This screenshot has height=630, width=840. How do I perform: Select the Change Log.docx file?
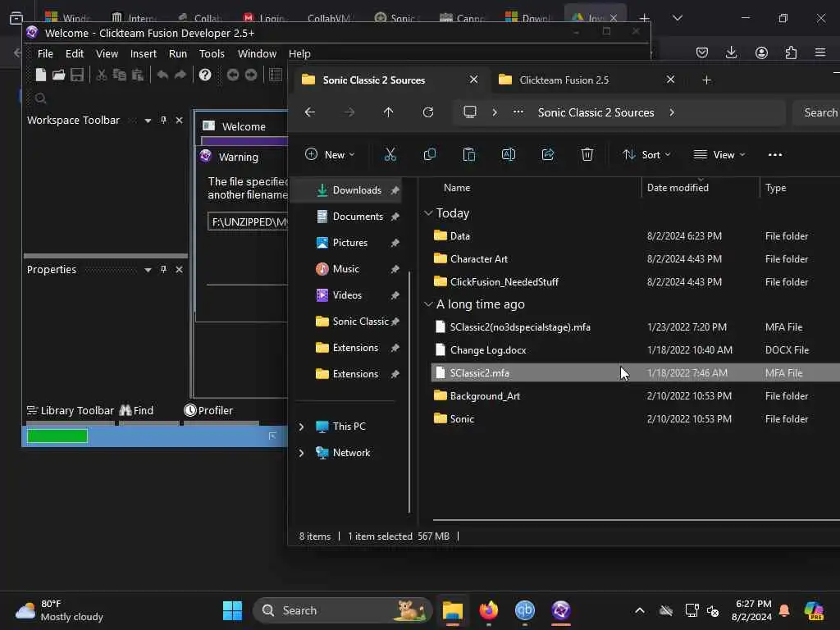(636, 349)
